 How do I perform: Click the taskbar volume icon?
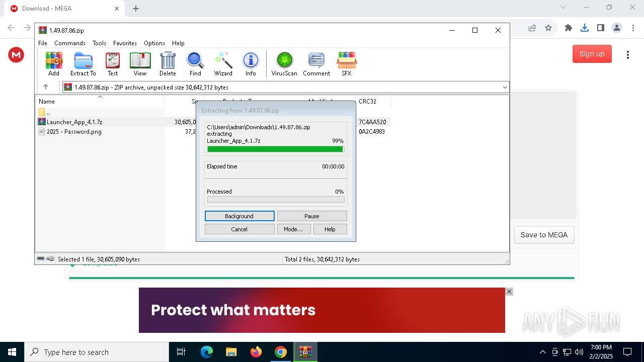point(579,352)
